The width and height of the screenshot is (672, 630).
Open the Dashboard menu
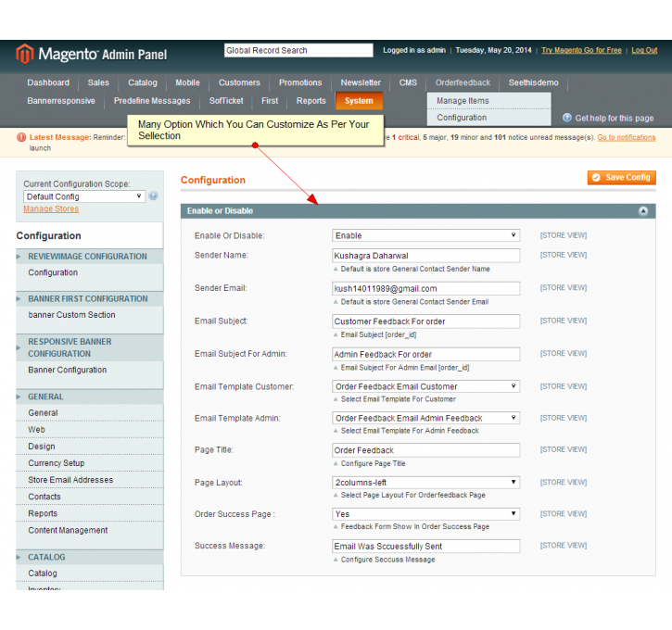[48, 82]
